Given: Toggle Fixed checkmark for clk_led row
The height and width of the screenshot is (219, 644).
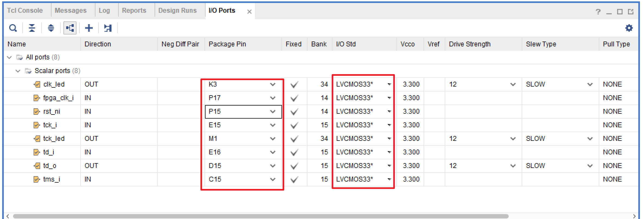Looking at the screenshot, I should (x=294, y=85).
